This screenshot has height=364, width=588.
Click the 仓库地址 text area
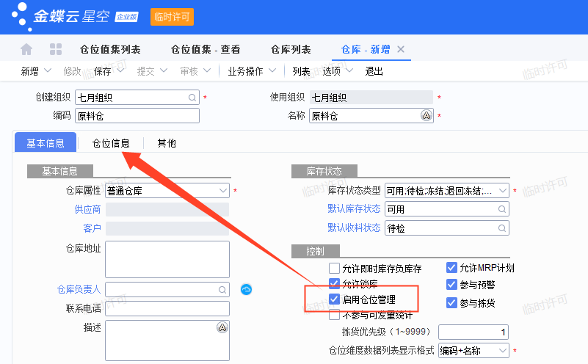167,259
